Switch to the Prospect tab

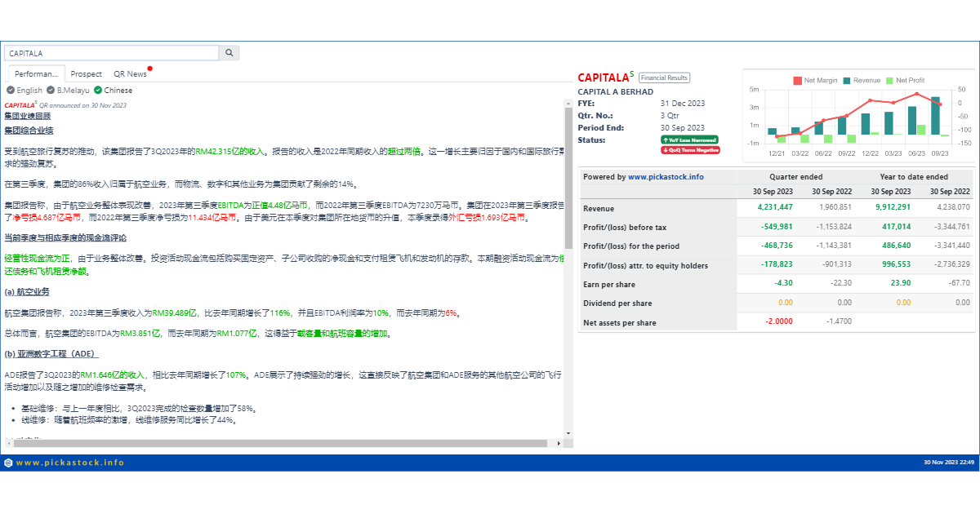click(87, 74)
